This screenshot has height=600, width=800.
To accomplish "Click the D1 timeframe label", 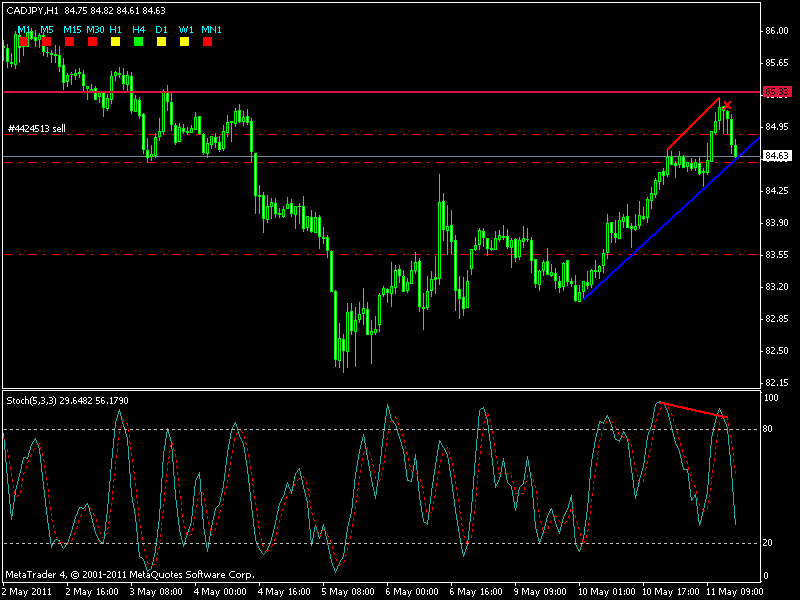I will 161,30.
